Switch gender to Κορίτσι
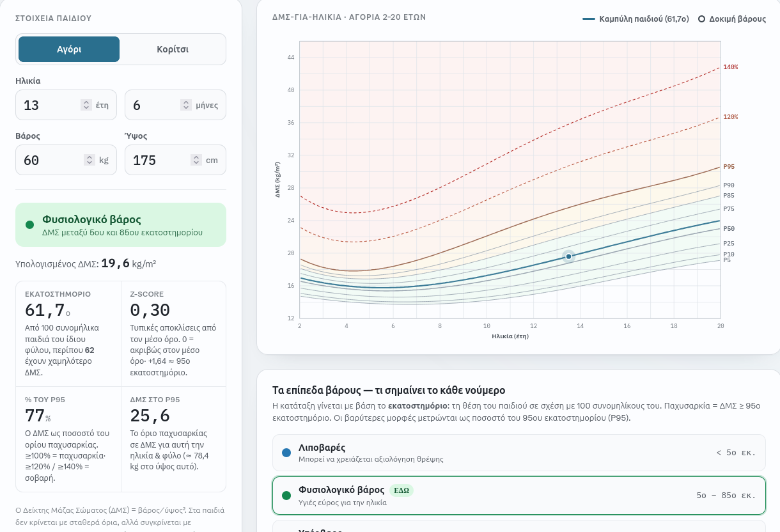The image size is (780, 532). [x=173, y=49]
